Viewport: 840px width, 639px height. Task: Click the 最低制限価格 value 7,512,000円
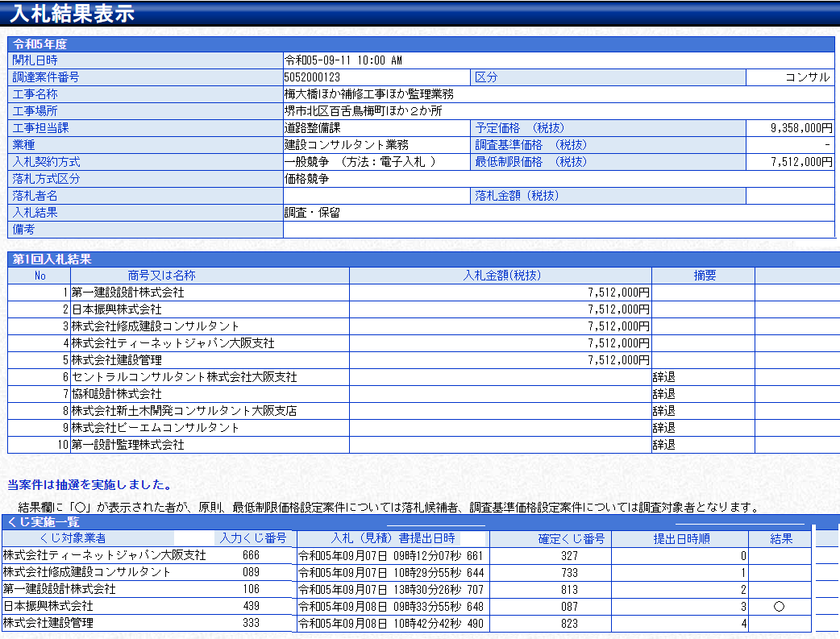801,162
